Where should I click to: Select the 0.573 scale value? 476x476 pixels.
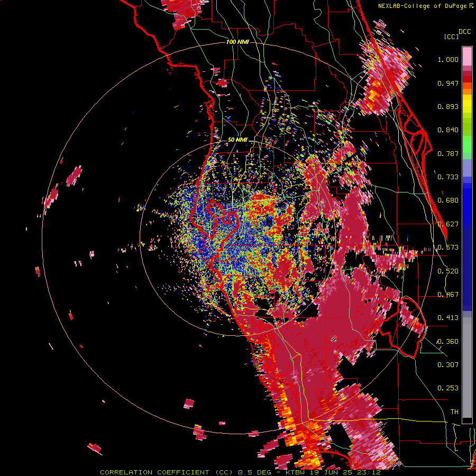pos(448,248)
